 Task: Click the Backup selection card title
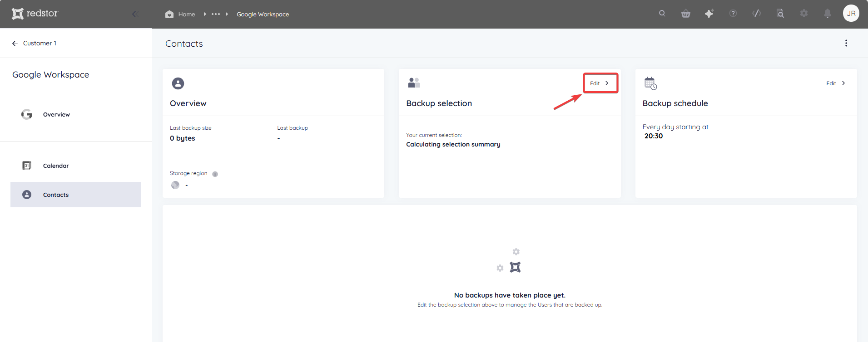[439, 103]
